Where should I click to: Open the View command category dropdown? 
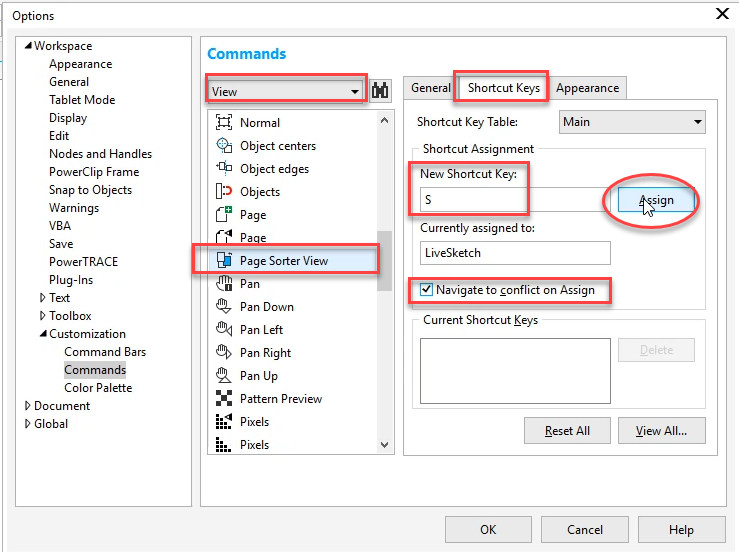285,91
